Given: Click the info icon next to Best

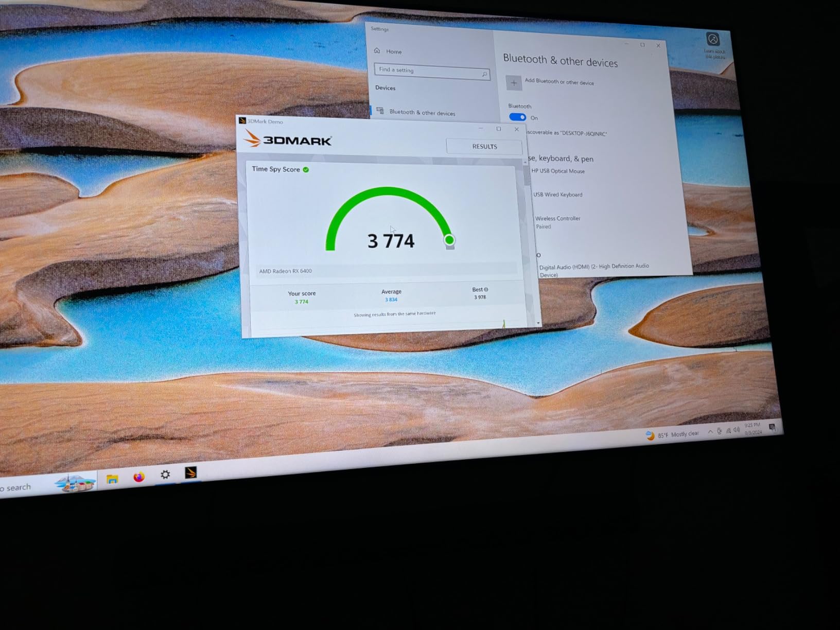Looking at the screenshot, I should pos(486,290).
